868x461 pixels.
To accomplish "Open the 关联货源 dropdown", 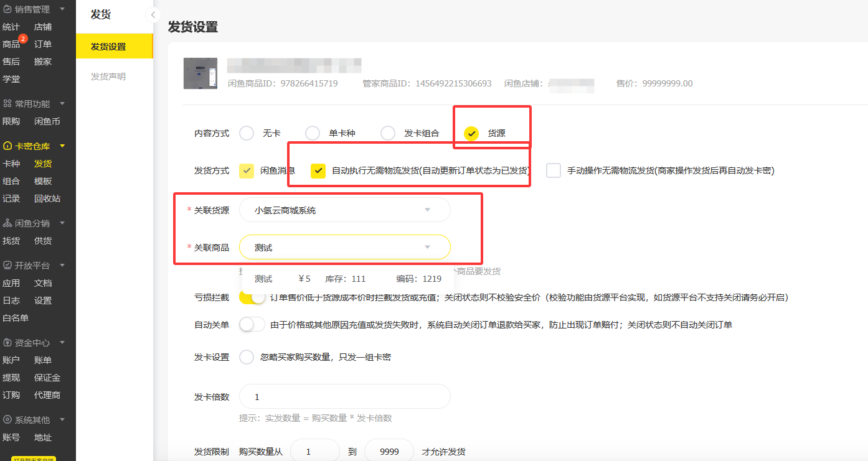I will point(344,210).
